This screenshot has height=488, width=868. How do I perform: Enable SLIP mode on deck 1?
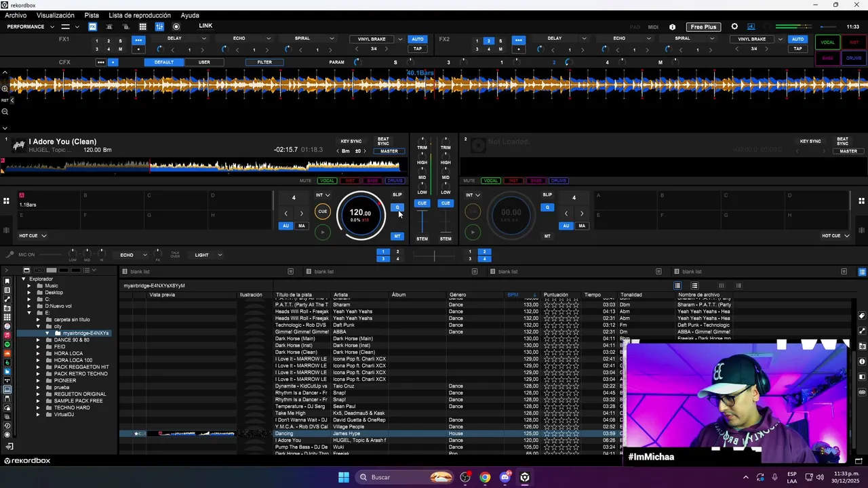(x=397, y=195)
